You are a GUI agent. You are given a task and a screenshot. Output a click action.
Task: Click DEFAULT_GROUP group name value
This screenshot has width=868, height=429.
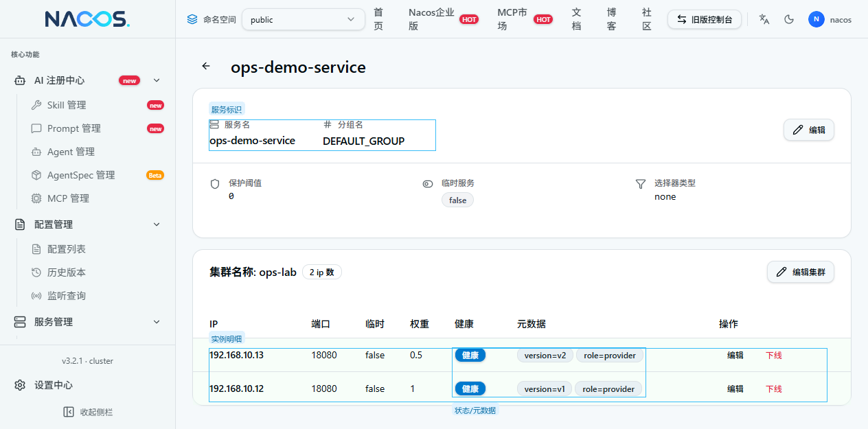click(364, 141)
